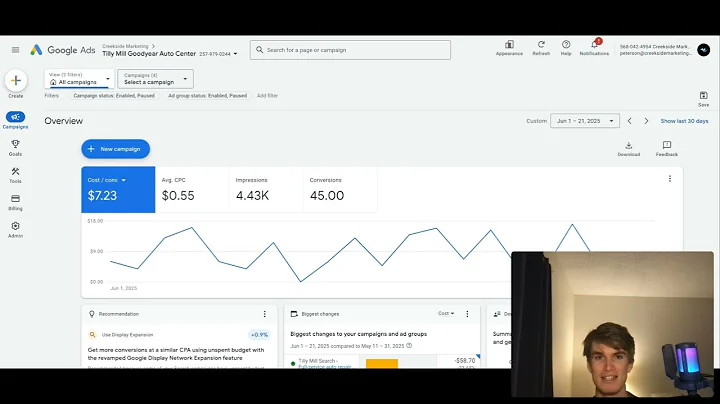The height and width of the screenshot is (404, 720).
Task: Open Recommendation card options menu
Action: click(264, 314)
